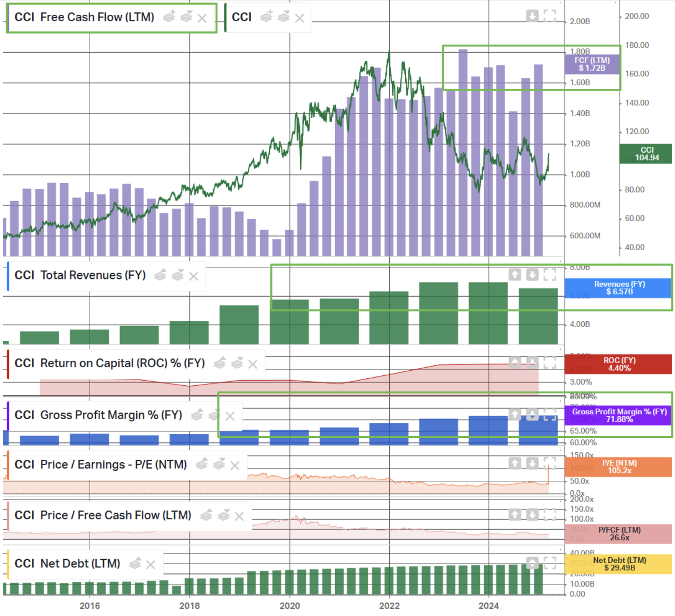Select the CCI Price / Earnings legend text

(101, 465)
